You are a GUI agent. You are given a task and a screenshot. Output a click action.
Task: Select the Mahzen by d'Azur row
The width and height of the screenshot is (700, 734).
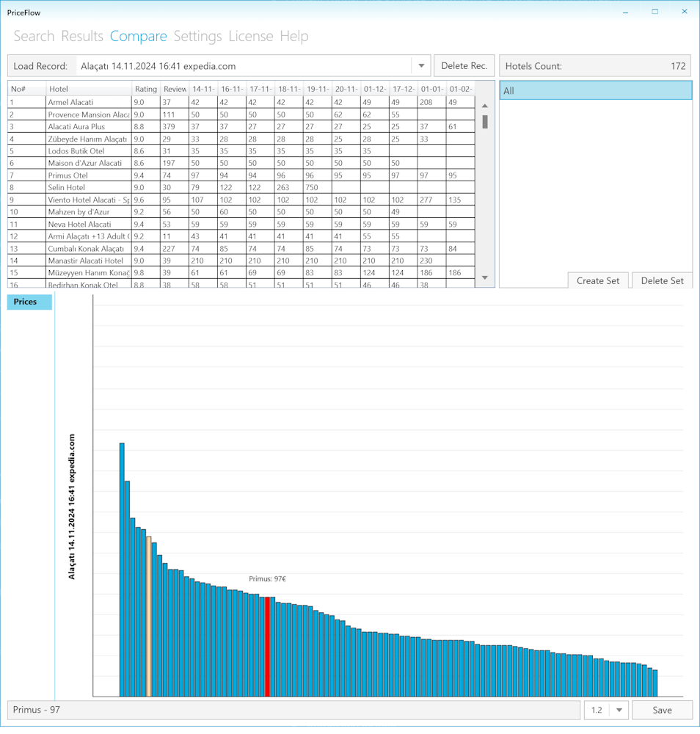(x=241, y=211)
